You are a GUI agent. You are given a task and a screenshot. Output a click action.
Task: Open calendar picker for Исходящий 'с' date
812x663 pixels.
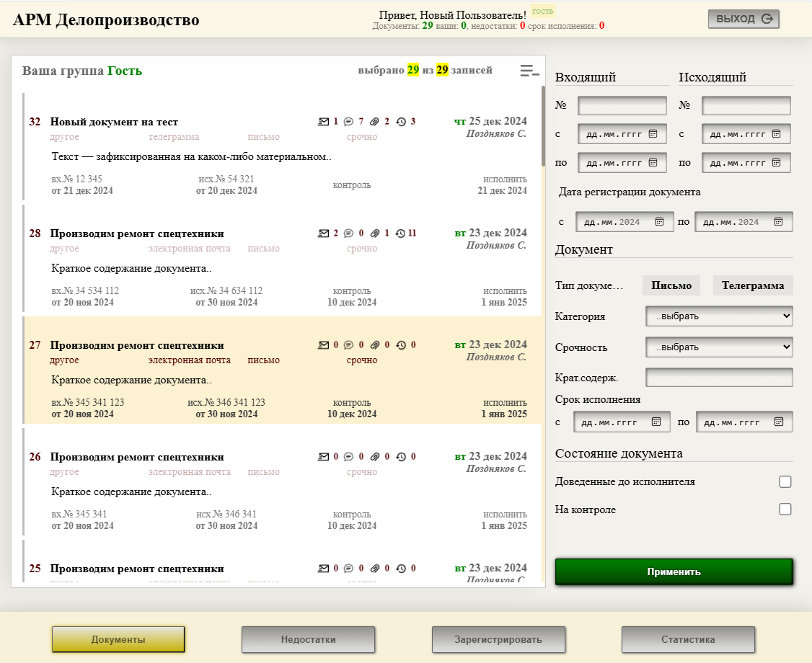[x=776, y=134]
